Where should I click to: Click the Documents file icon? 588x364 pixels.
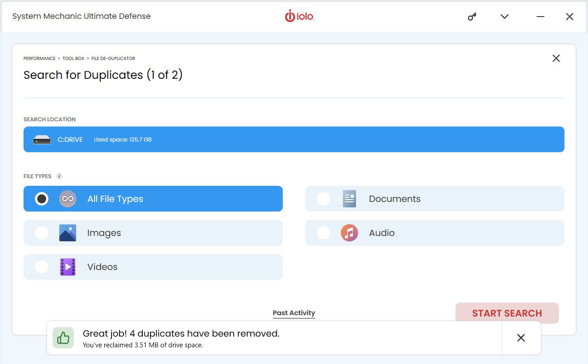(349, 199)
